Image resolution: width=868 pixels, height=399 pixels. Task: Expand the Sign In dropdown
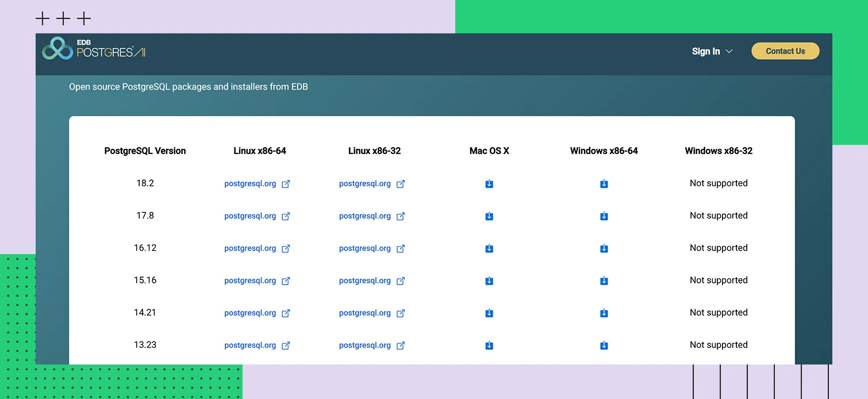click(x=712, y=51)
